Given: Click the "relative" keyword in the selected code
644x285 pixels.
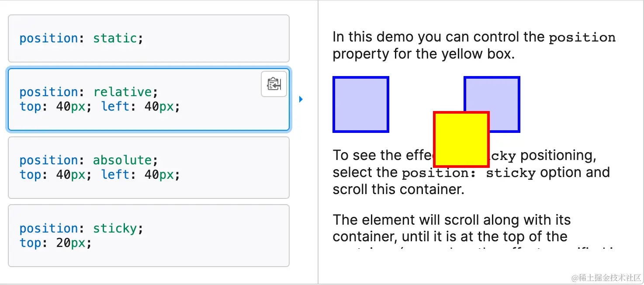Looking at the screenshot, I should tap(122, 92).
